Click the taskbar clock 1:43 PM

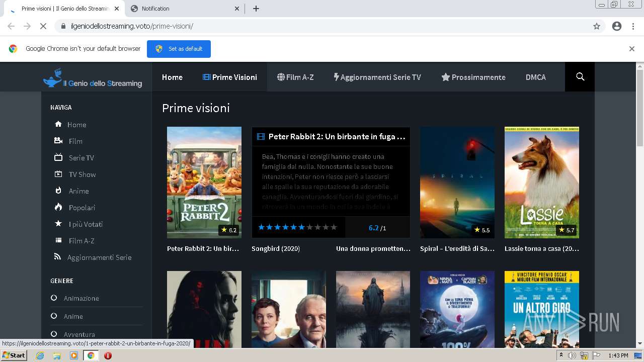(x=618, y=355)
